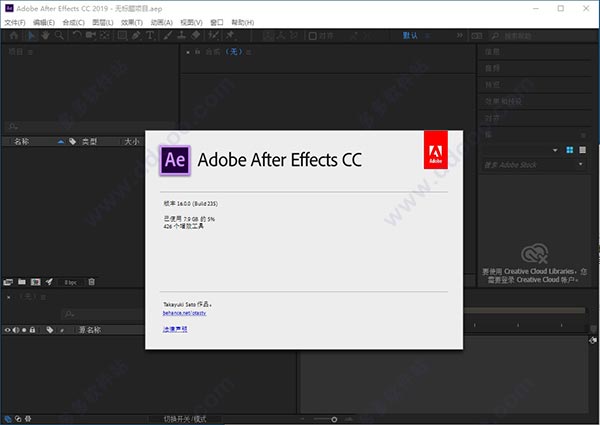600x425 pixels.
Task: Open the 文件(F) menu
Action: point(15,23)
